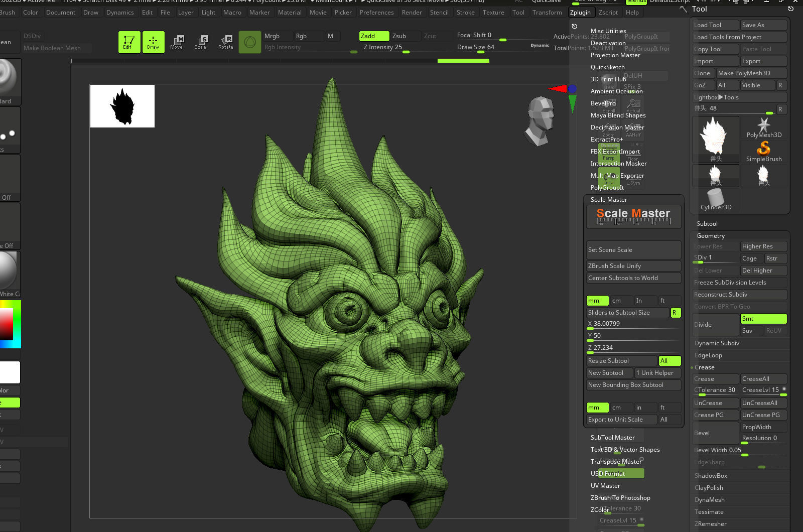Screen dimensions: 803x532
Task: Click New Bounding Box Subtool
Action: tap(634, 385)
